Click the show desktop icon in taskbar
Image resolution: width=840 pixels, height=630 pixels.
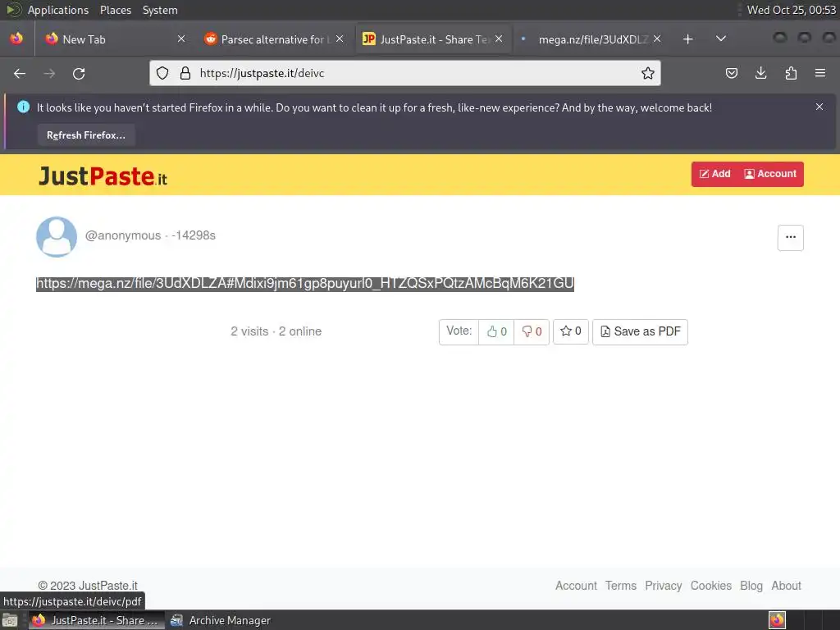pyautogui.click(x=10, y=620)
